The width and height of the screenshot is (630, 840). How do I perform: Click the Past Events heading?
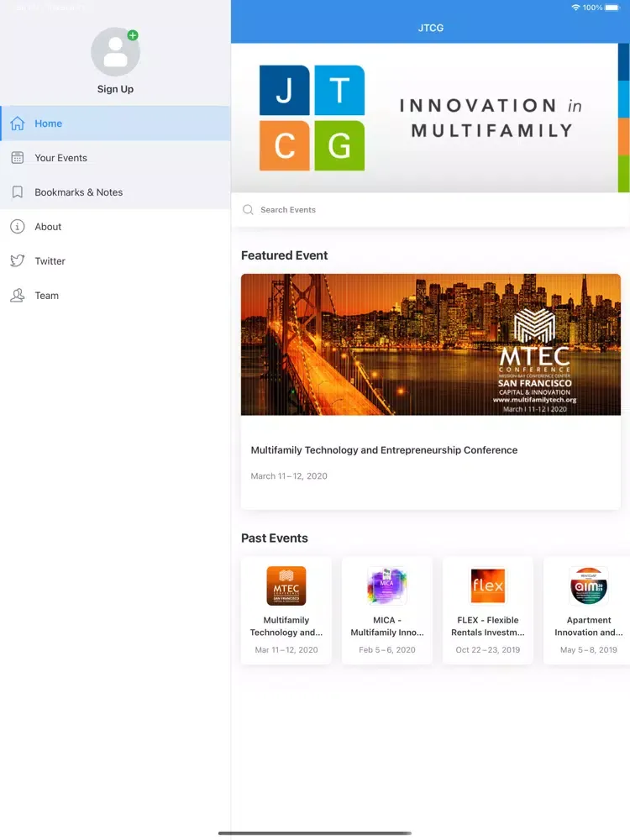coord(275,538)
